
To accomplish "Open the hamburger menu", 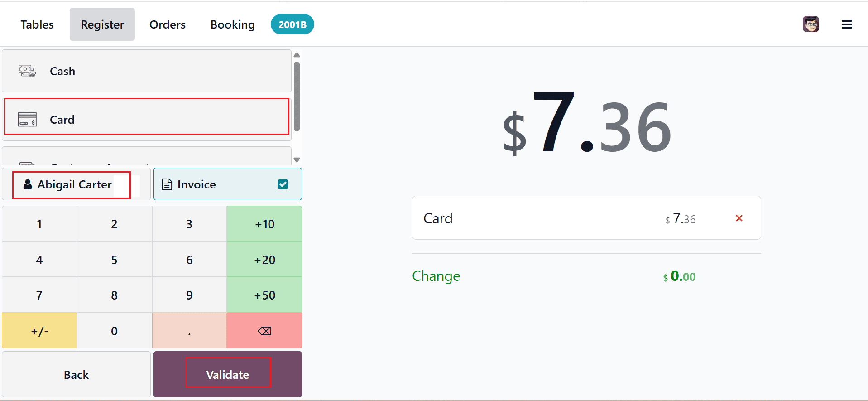I will pos(846,24).
